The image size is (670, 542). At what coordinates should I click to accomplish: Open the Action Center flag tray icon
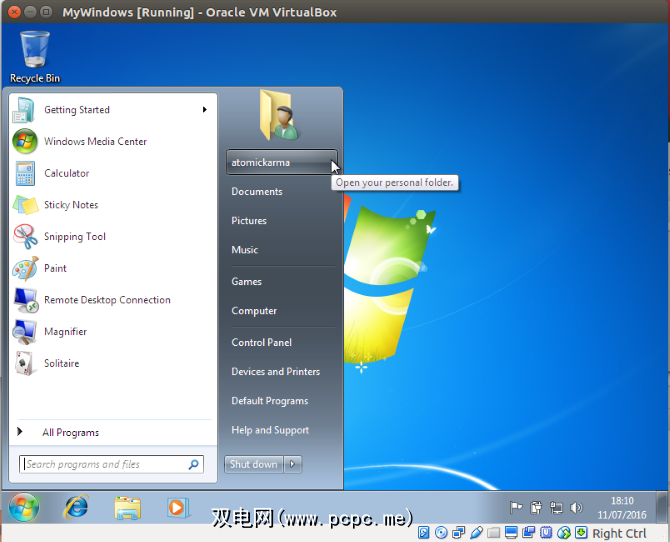coord(516,507)
